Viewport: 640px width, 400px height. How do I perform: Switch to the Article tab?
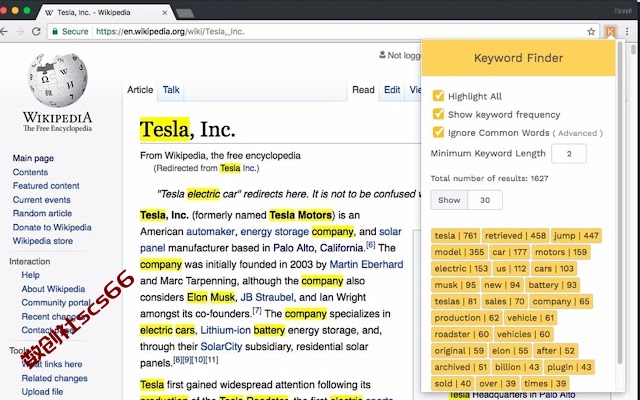pyautogui.click(x=140, y=90)
